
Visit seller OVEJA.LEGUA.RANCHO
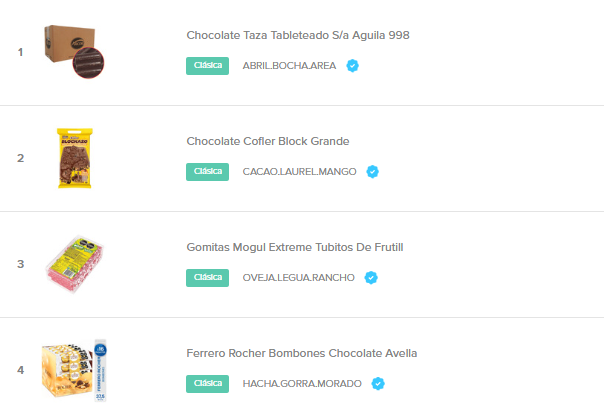point(299,277)
